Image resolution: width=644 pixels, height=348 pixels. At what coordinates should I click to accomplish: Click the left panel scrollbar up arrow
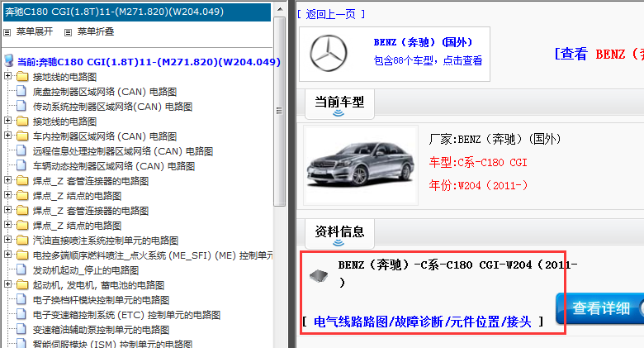pos(280,9)
